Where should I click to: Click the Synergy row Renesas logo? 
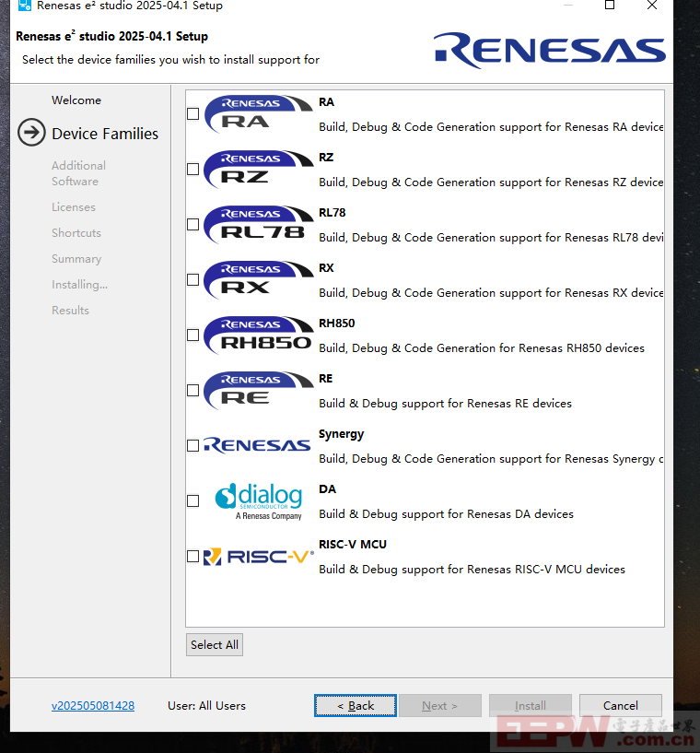click(257, 445)
